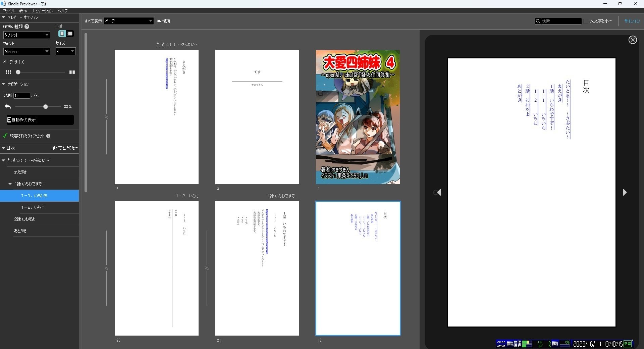
Task: Click the search magnifier icon
Action: click(x=538, y=21)
